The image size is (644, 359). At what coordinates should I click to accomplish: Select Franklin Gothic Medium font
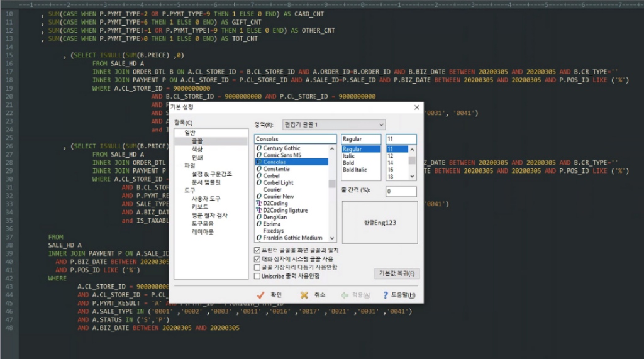click(x=293, y=238)
